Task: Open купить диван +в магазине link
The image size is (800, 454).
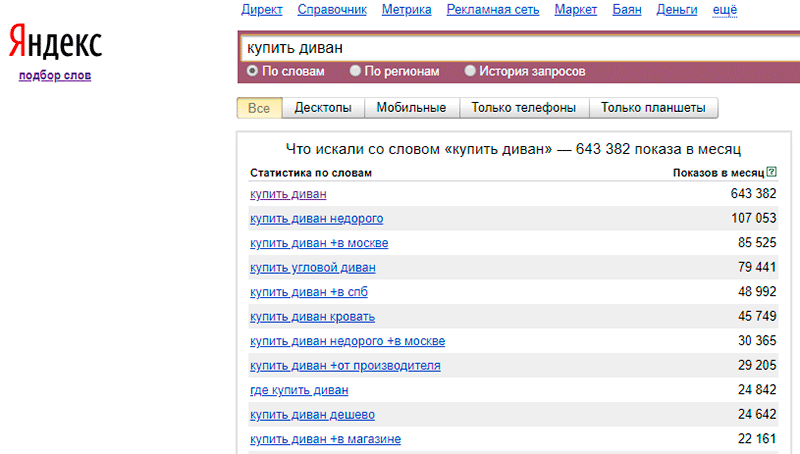Action: coord(326,439)
